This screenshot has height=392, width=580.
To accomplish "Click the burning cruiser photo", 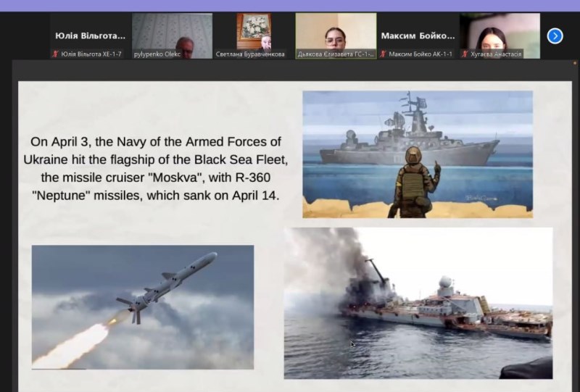I will [418, 303].
